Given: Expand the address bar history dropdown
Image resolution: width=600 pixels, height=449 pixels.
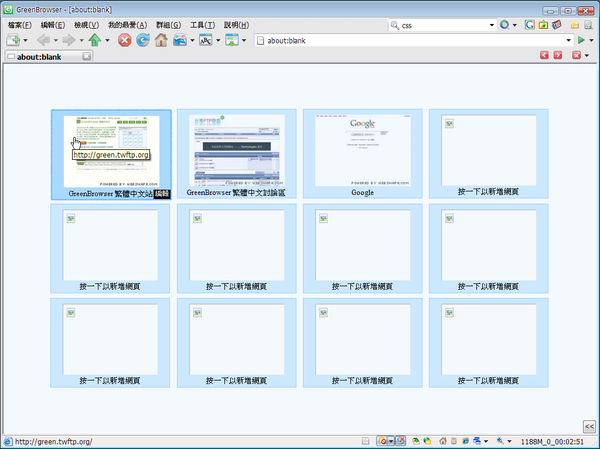Looking at the screenshot, I should click(x=569, y=40).
